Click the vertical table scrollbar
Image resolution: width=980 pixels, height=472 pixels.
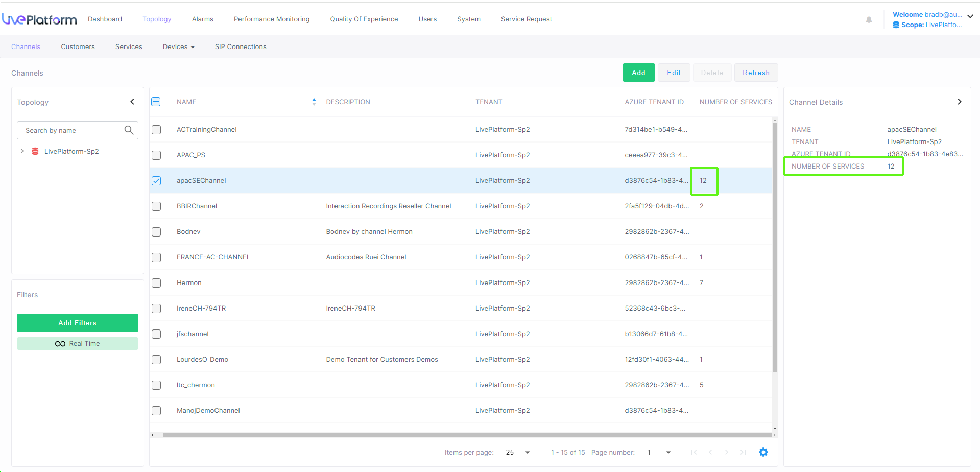pyautogui.click(x=775, y=247)
